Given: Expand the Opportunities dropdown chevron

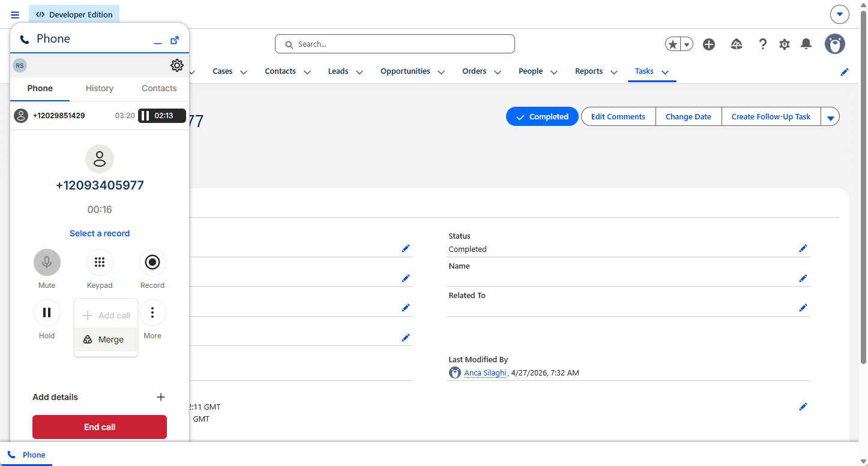Looking at the screenshot, I should [441, 72].
